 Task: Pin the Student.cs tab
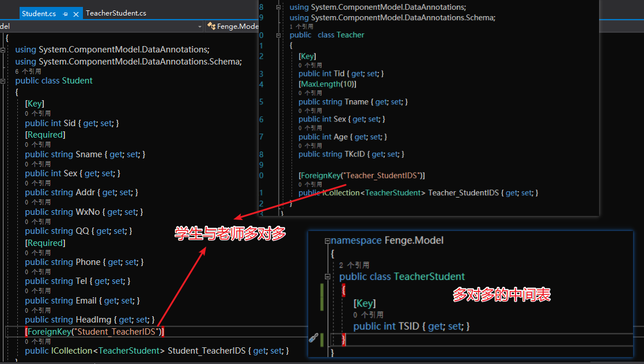[x=65, y=14]
